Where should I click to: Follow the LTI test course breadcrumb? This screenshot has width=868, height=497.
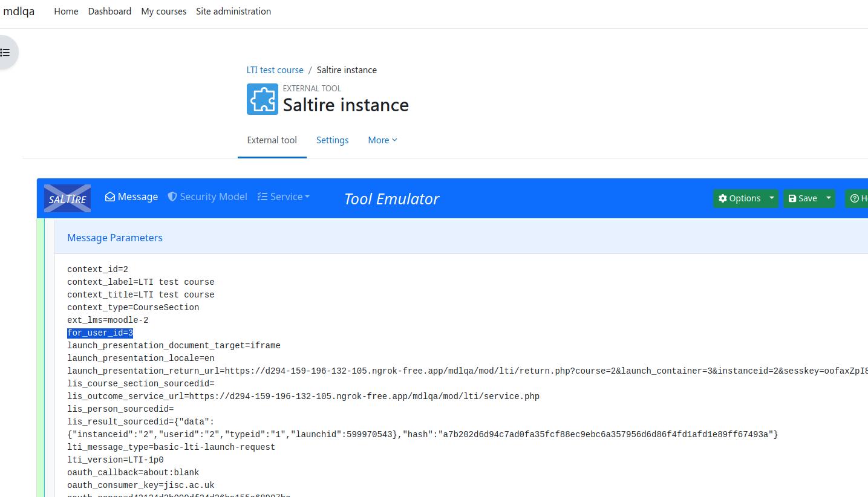pyautogui.click(x=275, y=70)
